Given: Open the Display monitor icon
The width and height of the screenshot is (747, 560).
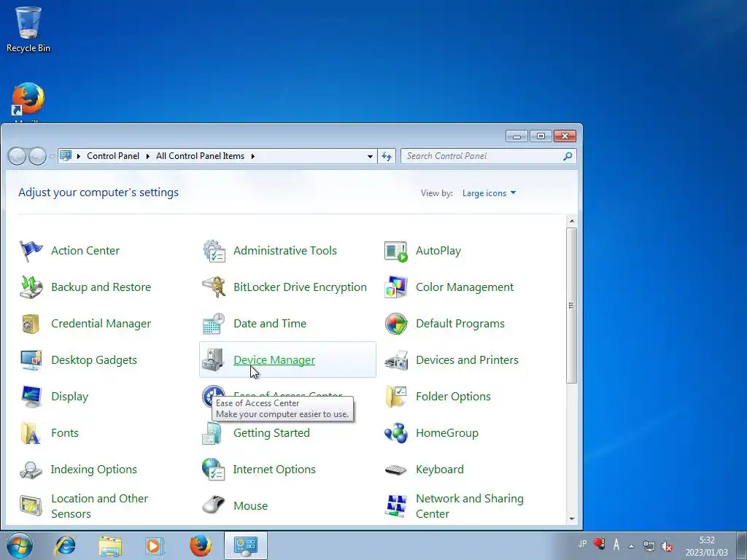Looking at the screenshot, I should tap(31, 397).
